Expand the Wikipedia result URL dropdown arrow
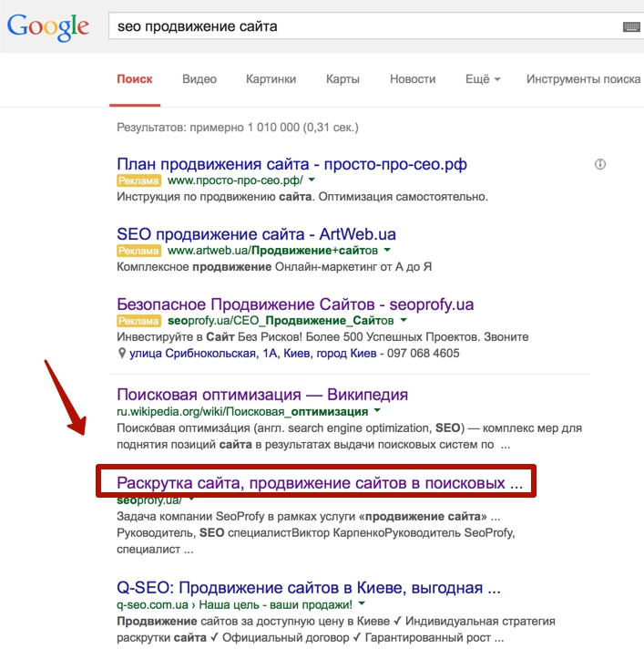This screenshot has width=644, height=649. point(377,411)
